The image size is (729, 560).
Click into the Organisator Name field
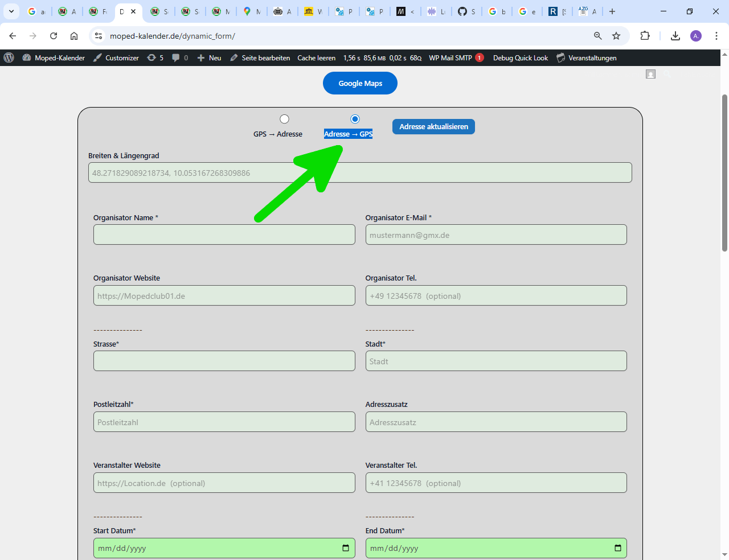click(x=224, y=234)
